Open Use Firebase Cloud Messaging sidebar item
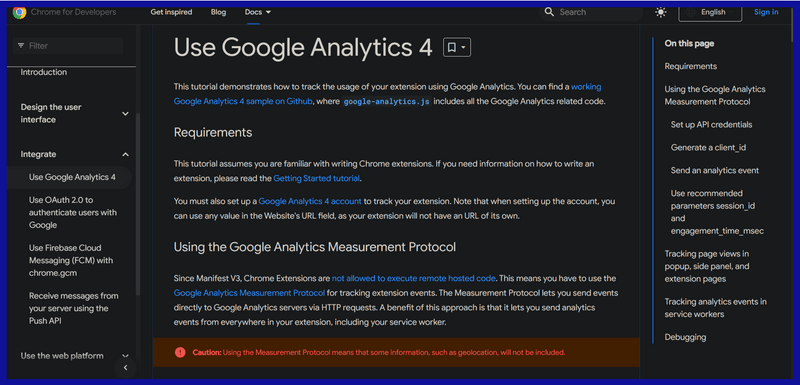Viewport: 800px width, 385px height. click(71, 261)
